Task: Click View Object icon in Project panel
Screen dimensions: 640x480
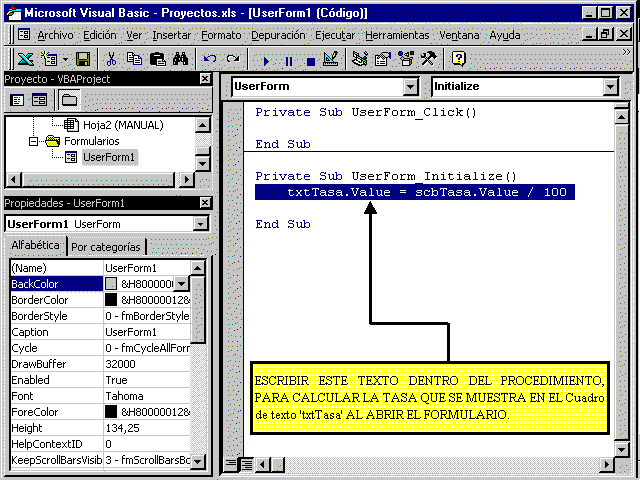Action: coord(39,100)
